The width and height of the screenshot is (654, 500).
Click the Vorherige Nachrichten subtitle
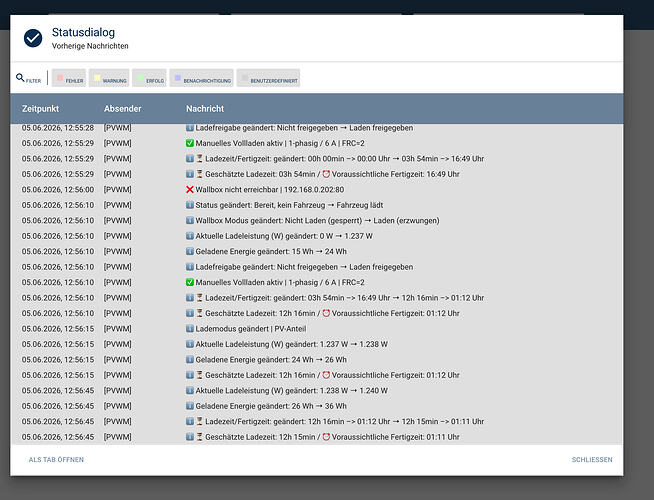pyautogui.click(x=90, y=46)
